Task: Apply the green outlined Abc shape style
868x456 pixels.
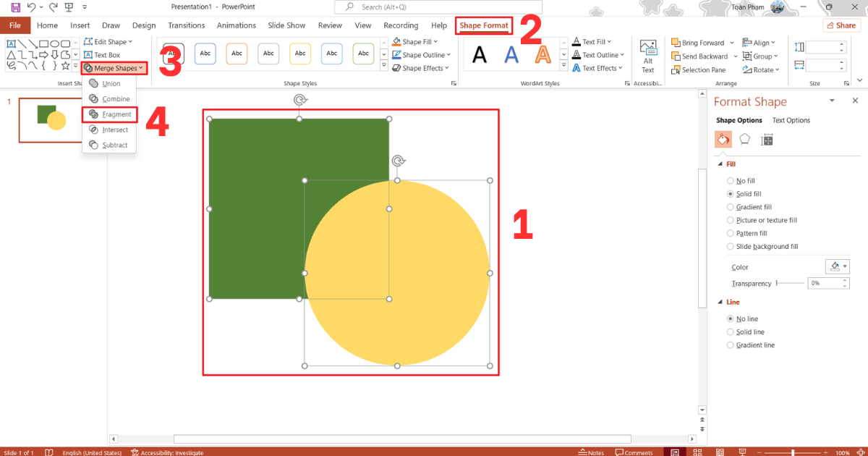Action: pyautogui.click(x=363, y=54)
